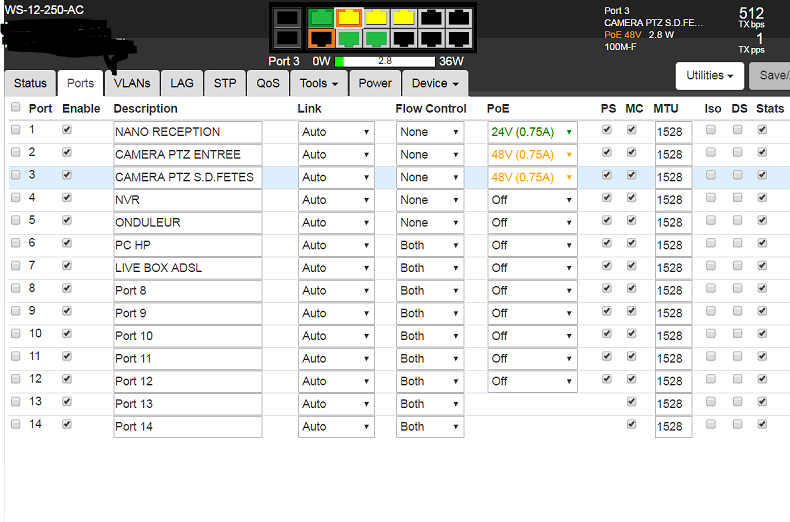The image size is (790, 522).
Task: Switch to the VLANs tab
Action: click(132, 83)
